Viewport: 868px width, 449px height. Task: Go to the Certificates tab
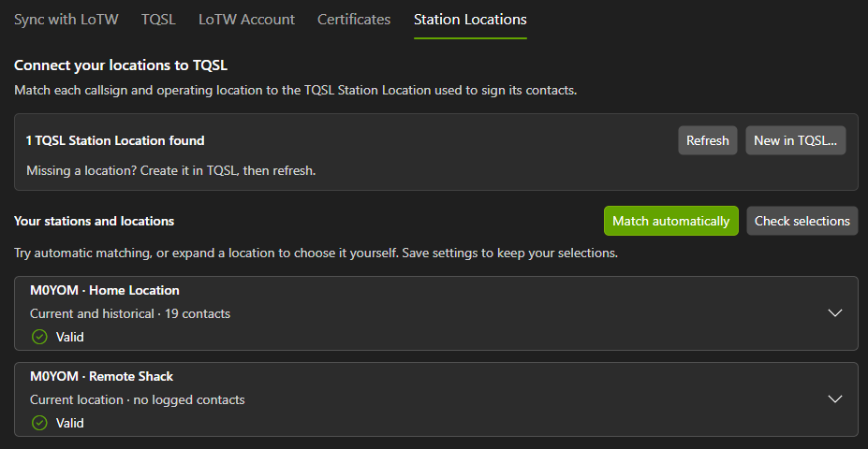point(354,20)
